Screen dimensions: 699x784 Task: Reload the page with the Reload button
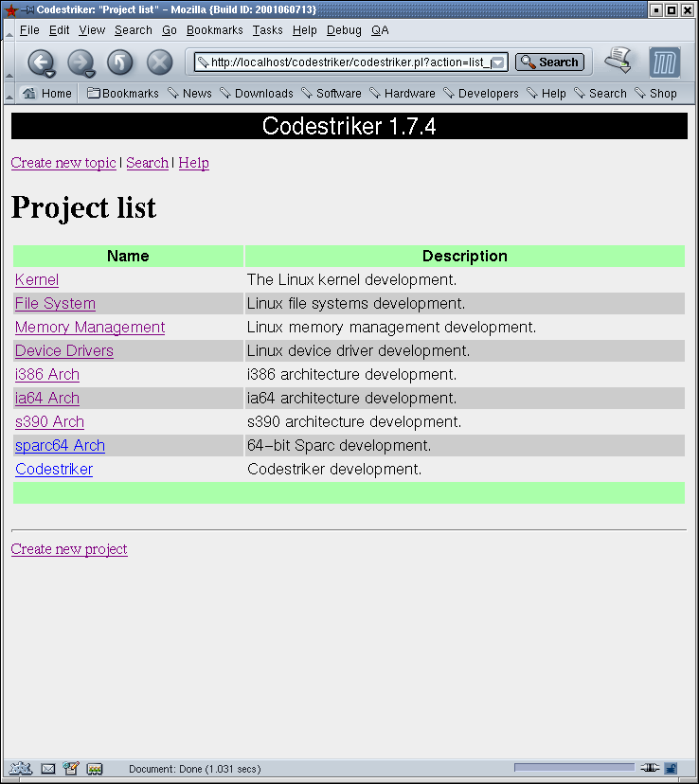[119, 63]
